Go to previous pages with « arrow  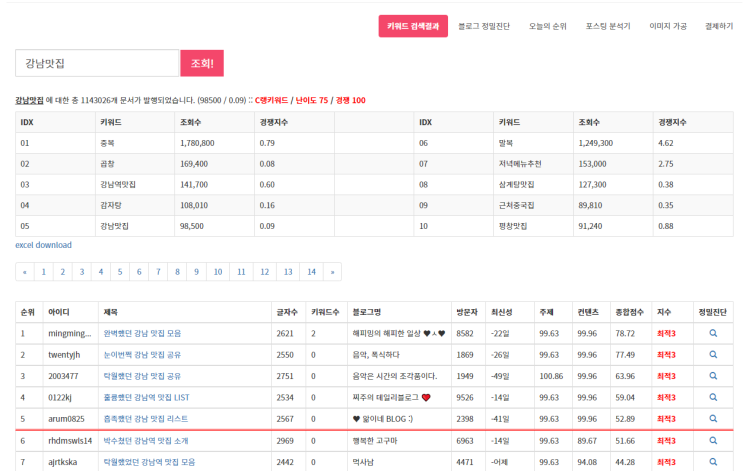24,271
